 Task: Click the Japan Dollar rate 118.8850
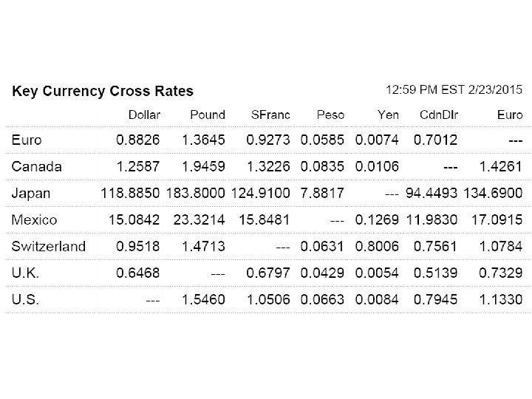pos(131,193)
